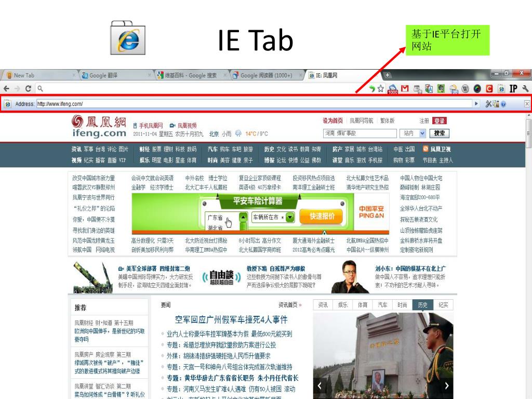The image size is (532, 399).
Task: Open the RSS reader extension showing 1000
Action: pyautogui.click(x=393, y=89)
